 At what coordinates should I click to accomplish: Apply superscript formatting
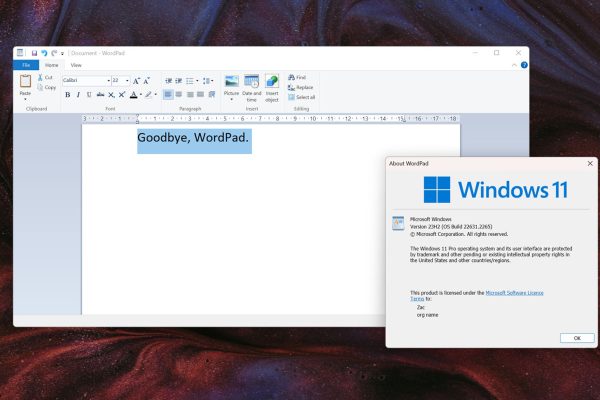click(122, 95)
